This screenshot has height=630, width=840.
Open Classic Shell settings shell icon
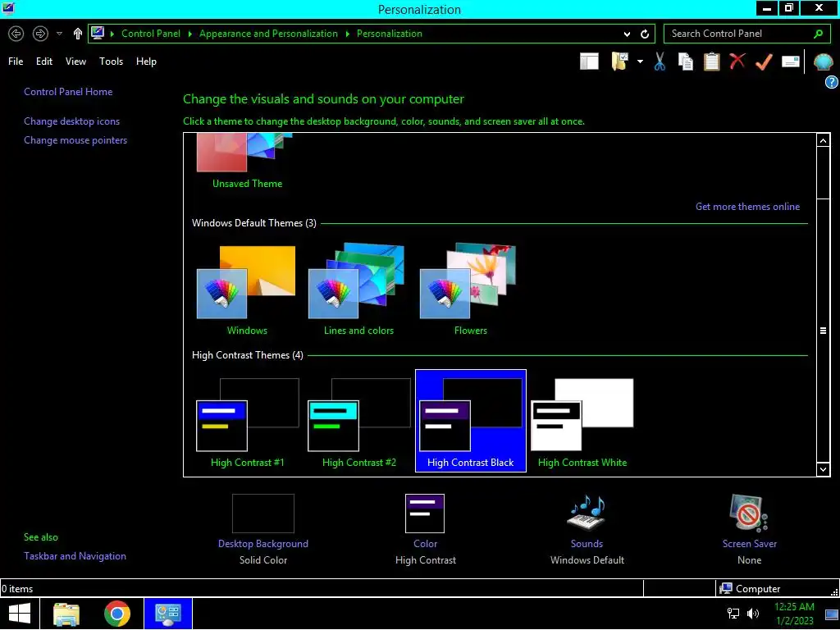click(x=823, y=62)
